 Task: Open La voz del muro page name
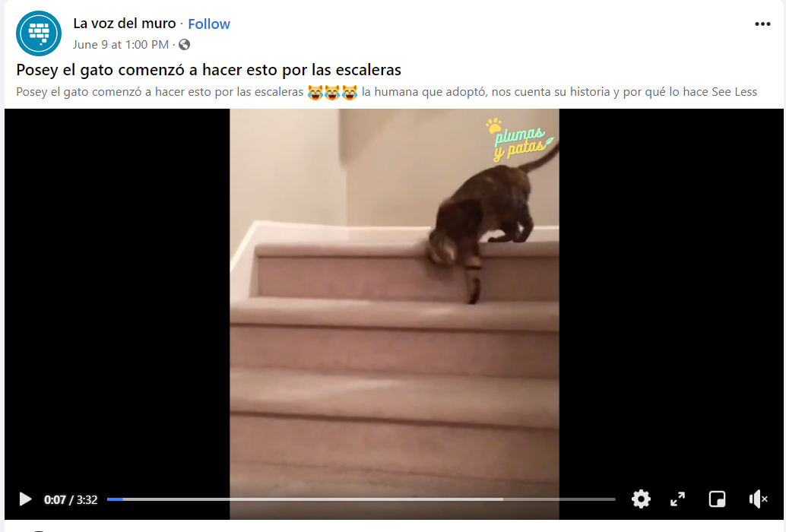tap(125, 24)
